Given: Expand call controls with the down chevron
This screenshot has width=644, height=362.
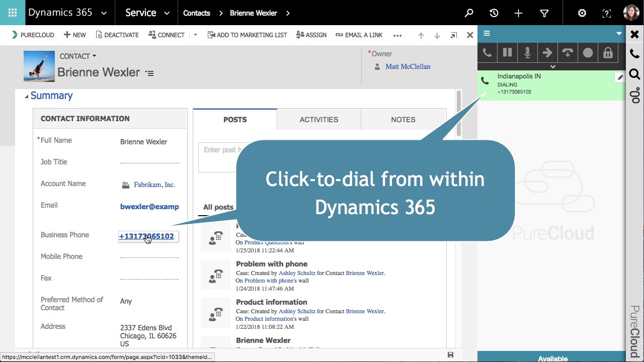Looking at the screenshot, I should click(x=552, y=66).
